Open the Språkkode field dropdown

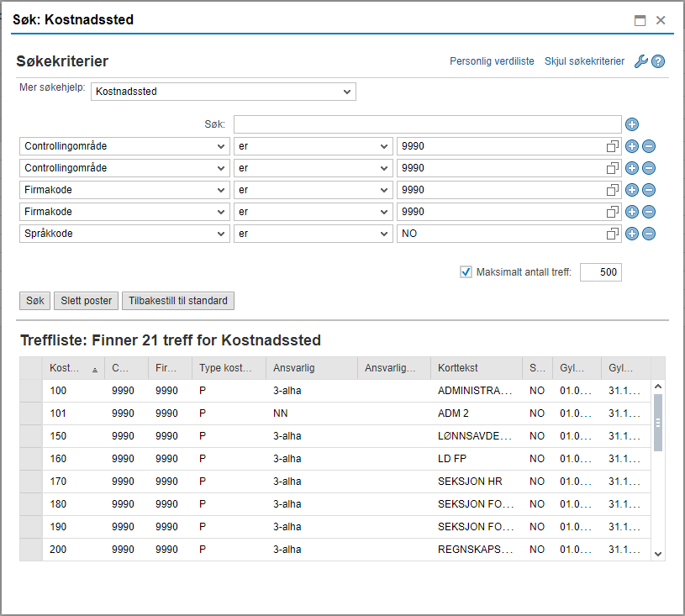coord(124,234)
